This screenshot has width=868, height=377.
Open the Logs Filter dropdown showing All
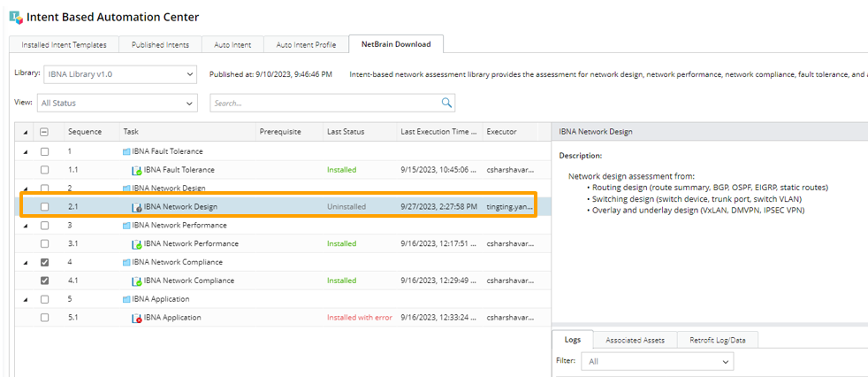coord(657,361)
